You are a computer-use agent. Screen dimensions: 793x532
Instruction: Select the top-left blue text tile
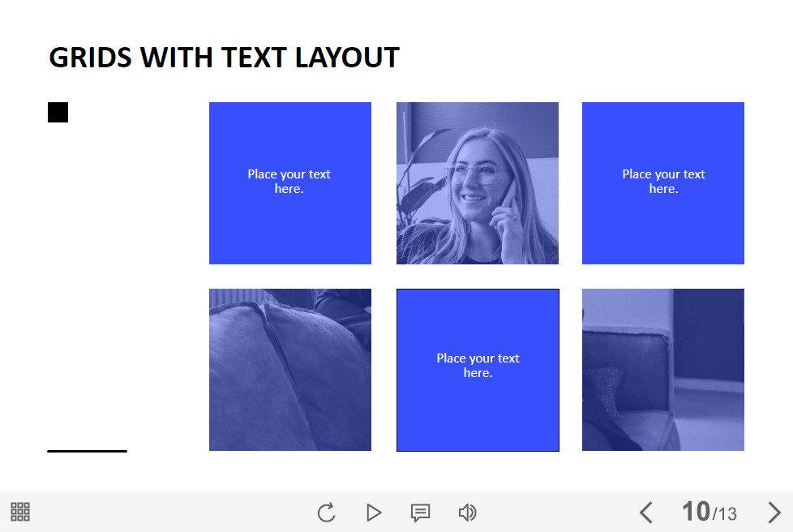coord(289,182)
